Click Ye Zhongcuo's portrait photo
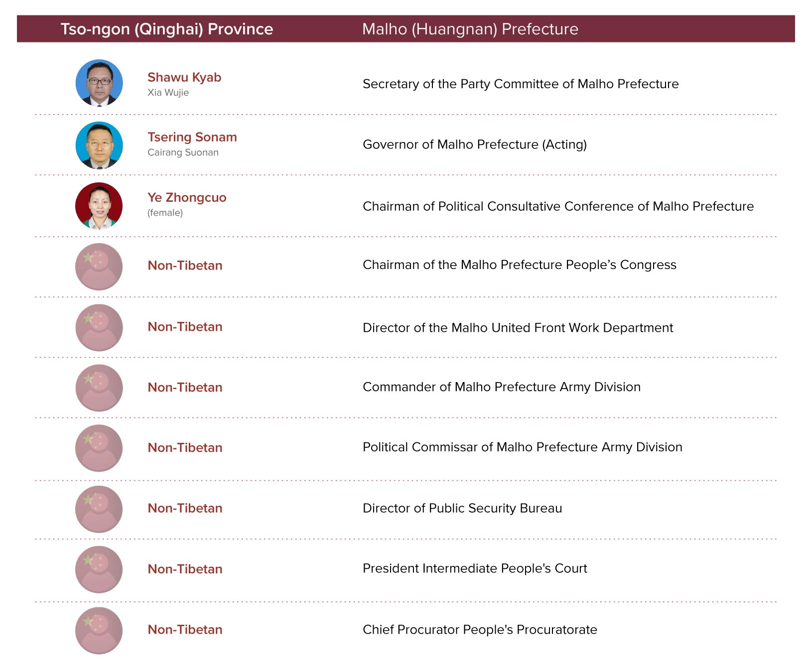The width and height of the screenshot is (812, 669). tap(99, 206)
